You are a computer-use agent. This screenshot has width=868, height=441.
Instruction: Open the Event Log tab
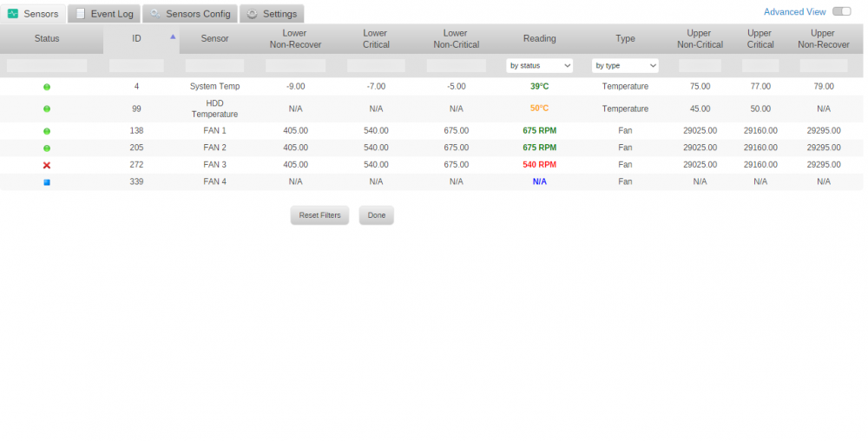[104, 14]
